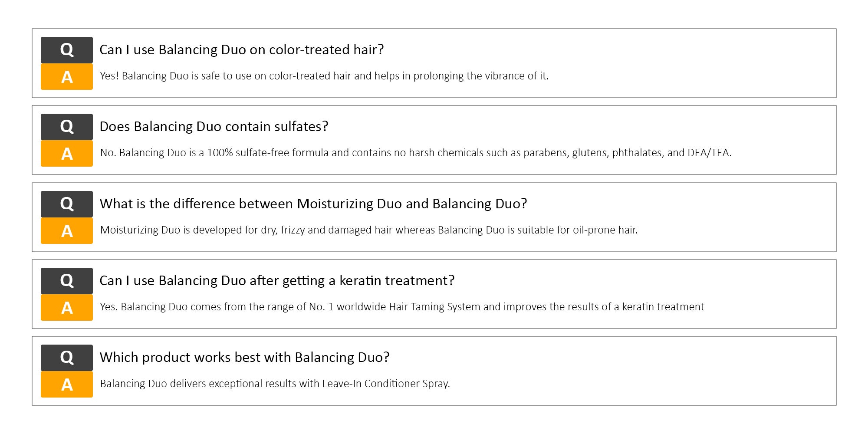The height and width of the screenshot is (434, 868).
Task: Click the Q icon for keratin treatment question
Action: (67, 281)
